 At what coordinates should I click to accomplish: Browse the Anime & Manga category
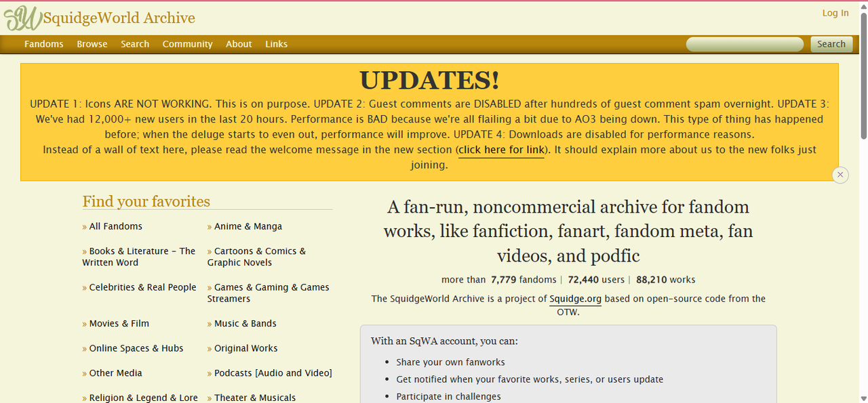tap(248, 226)
